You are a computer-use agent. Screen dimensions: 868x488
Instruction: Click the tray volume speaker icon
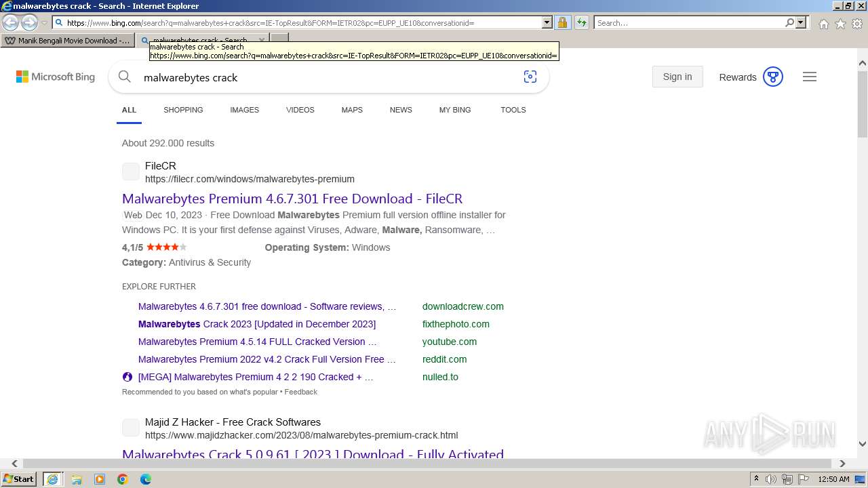click(771, 479)
